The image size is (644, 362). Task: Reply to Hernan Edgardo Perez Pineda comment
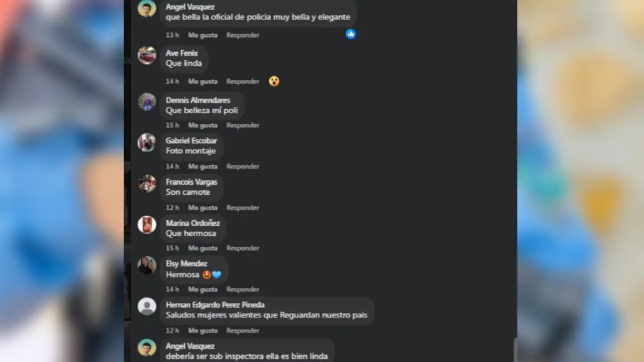tap(243, 331)
